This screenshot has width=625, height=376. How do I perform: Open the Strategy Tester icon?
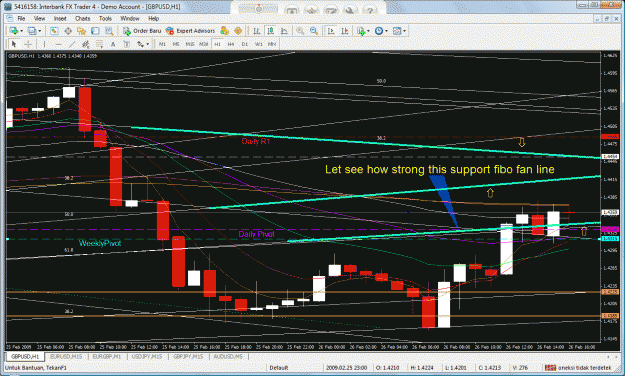[109, 31]
